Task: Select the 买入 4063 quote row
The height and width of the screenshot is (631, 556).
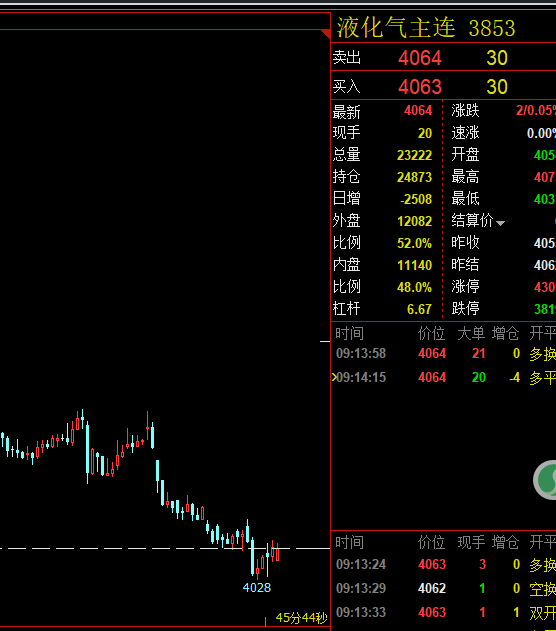Action: (443, 86)
